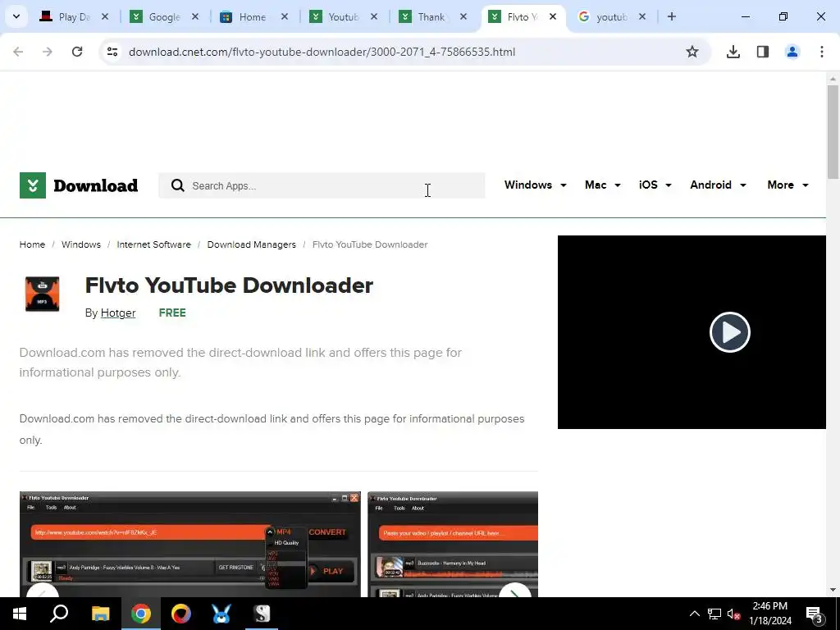Click the search magnifier icon
Viewport: 840px width, 630px height.
(x=178, y=185)
